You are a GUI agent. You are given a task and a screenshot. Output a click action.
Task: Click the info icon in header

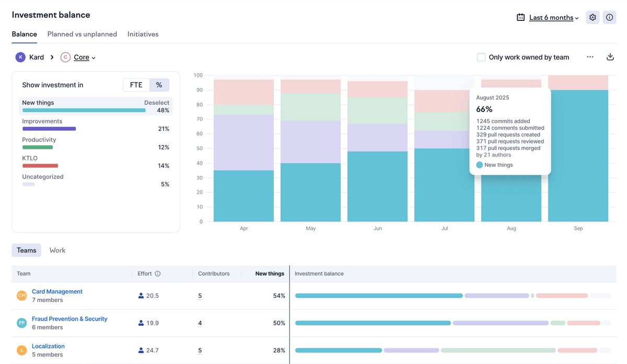point(609,17)
